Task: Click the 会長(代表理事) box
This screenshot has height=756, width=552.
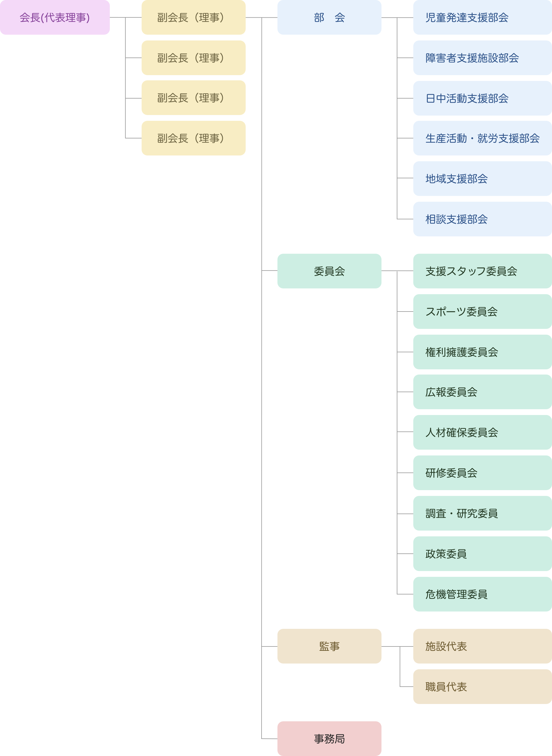Action: (55, 17)
